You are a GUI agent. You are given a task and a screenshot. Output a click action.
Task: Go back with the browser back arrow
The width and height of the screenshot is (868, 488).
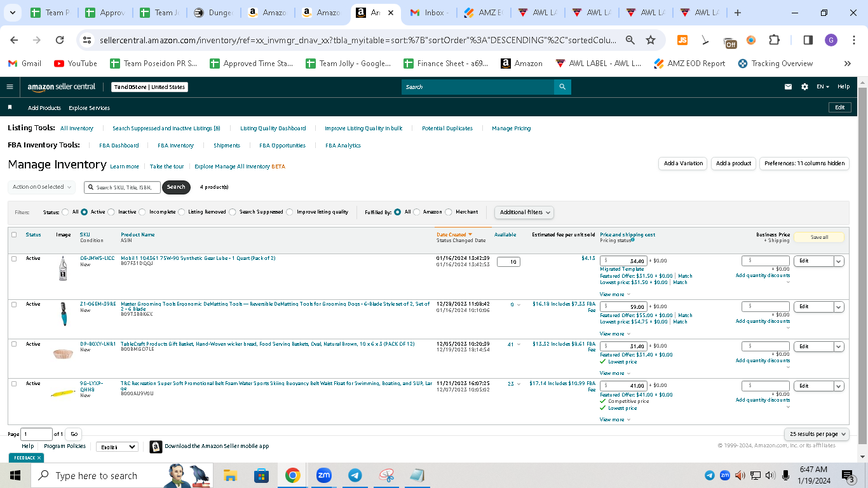pyautogui.click(x=14, y=40)
